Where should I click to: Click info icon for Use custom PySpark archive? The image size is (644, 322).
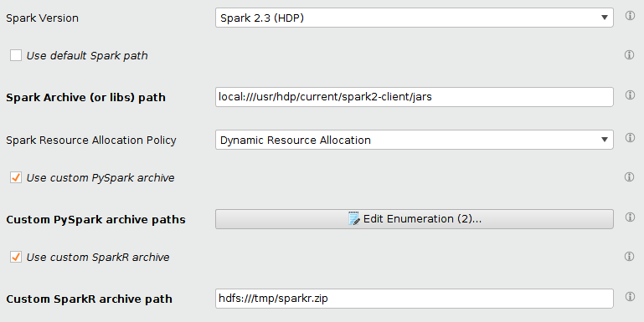click(630, 176)
